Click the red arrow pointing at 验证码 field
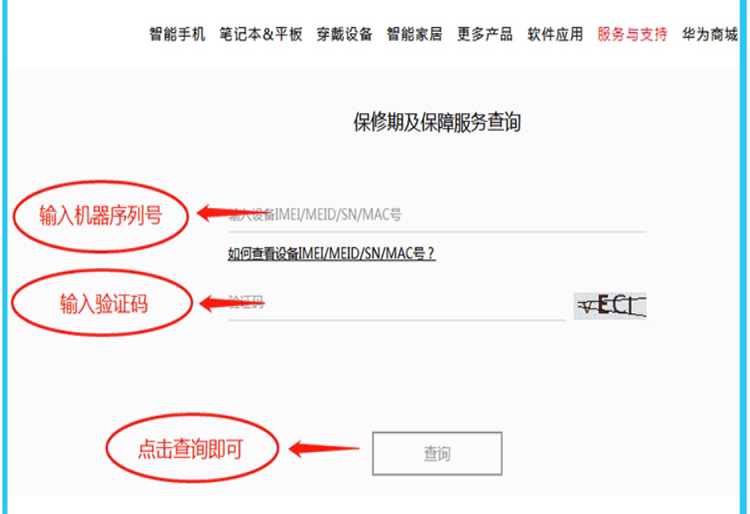750x514 pixels. pos(232,303)
